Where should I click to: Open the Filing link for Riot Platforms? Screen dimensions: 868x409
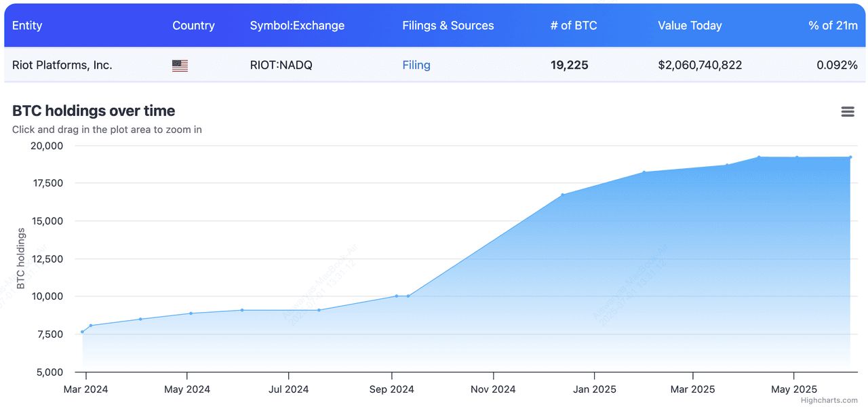coord(416,64)
